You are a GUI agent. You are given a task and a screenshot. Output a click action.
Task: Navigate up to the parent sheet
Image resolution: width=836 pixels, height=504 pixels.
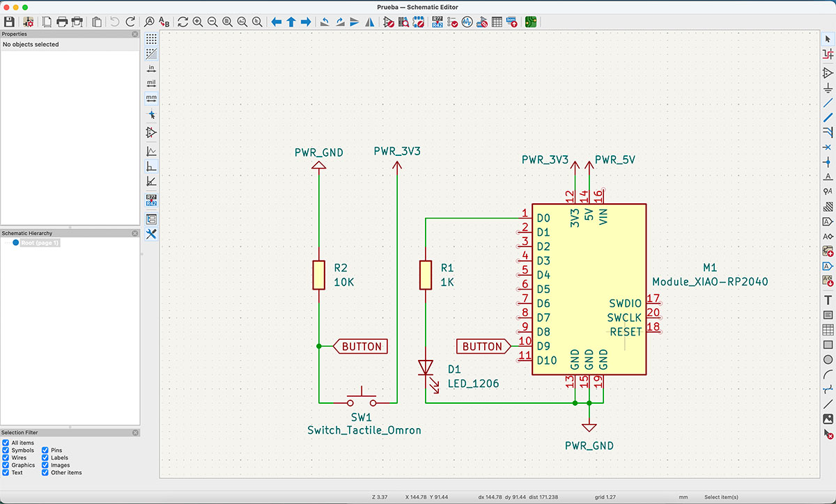click(x=291, y=22)
